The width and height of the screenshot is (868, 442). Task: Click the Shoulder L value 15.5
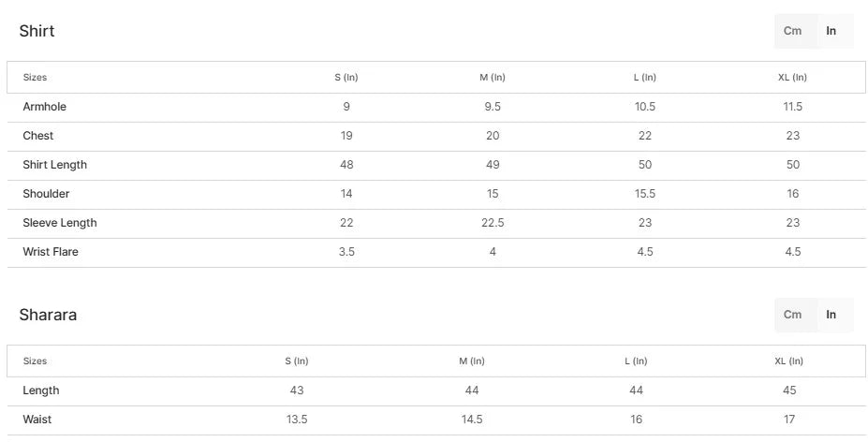[644, 194]
